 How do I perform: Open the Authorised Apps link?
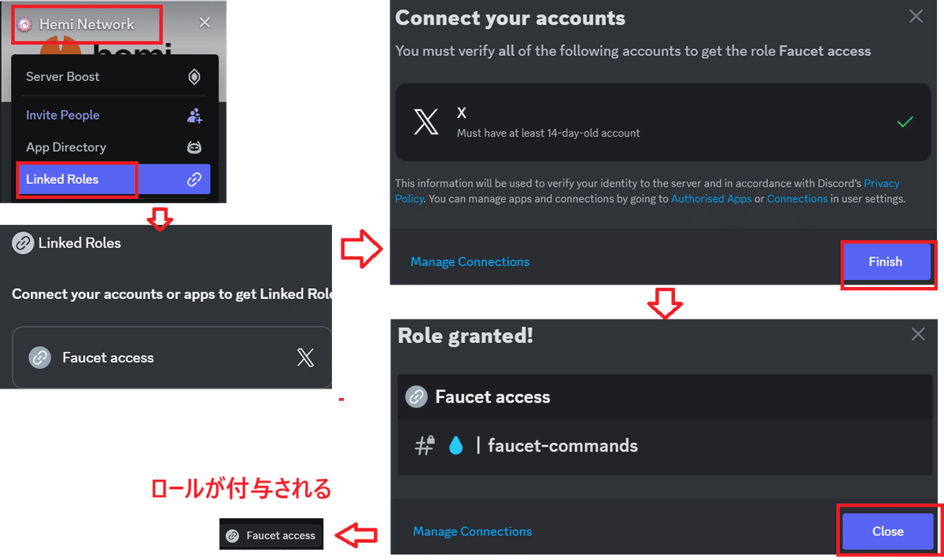tap(711, 199)
